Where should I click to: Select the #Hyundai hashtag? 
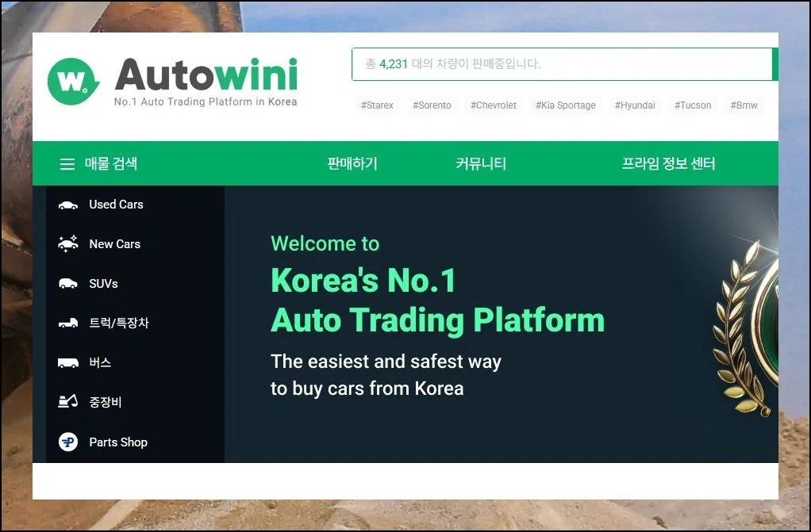635,105
